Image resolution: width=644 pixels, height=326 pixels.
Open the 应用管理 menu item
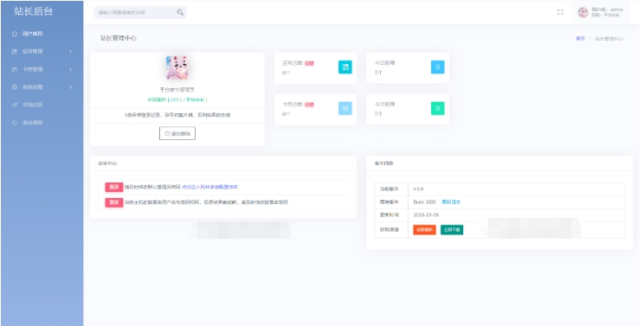pos(42,51)
